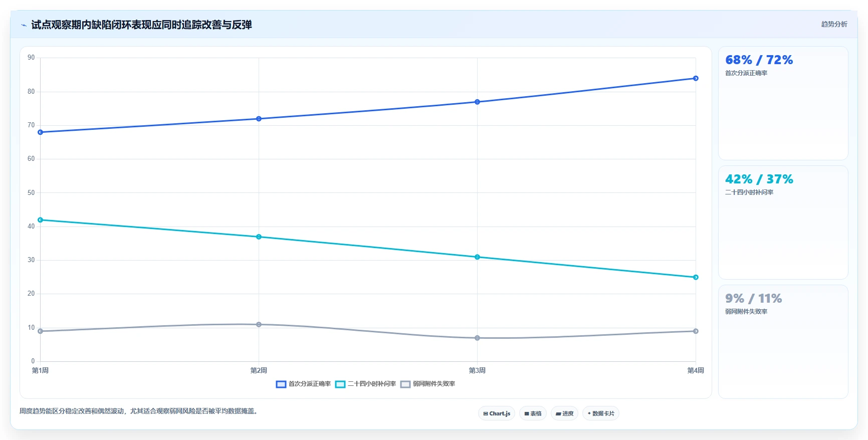Click the 弱网附件失败率 card caption

pos(746,312)
